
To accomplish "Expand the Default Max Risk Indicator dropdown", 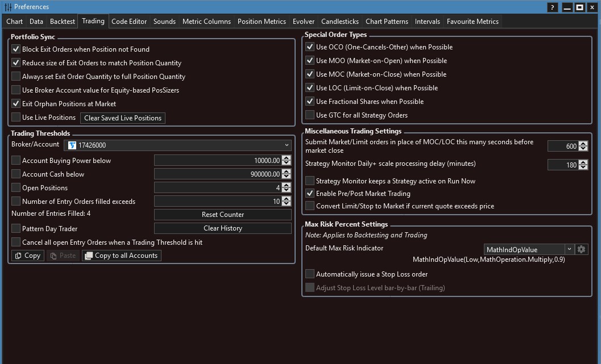I will click(x=569, y=249).
